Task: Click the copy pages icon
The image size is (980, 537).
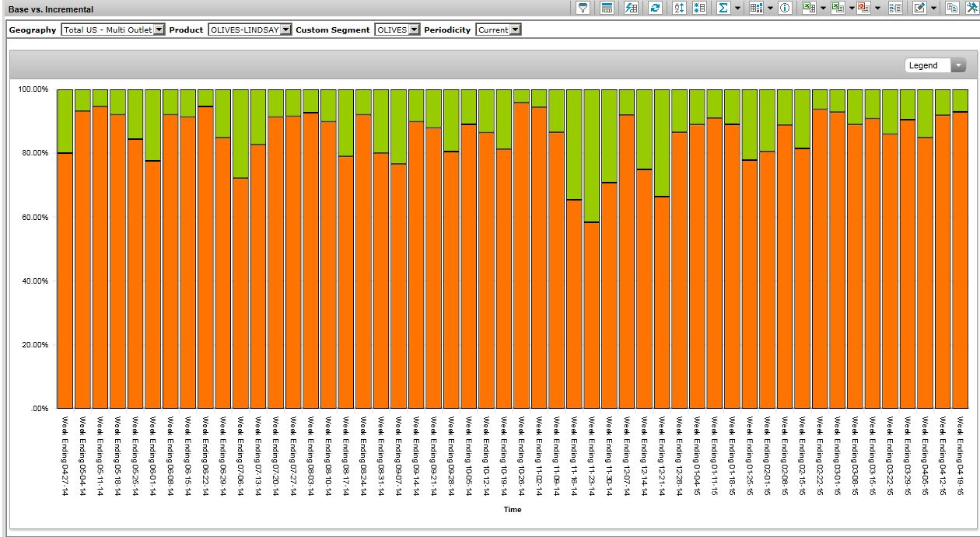Action: [x=952, y=8]
